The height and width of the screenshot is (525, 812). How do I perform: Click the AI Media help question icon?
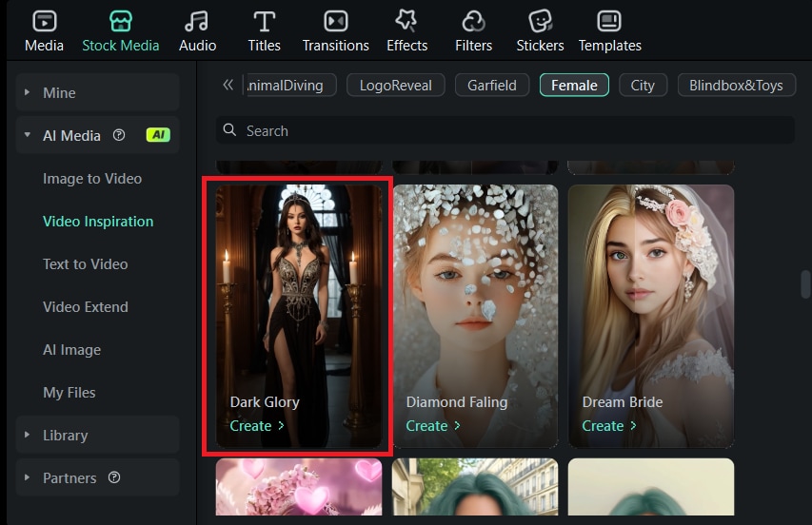pos(119,135)
